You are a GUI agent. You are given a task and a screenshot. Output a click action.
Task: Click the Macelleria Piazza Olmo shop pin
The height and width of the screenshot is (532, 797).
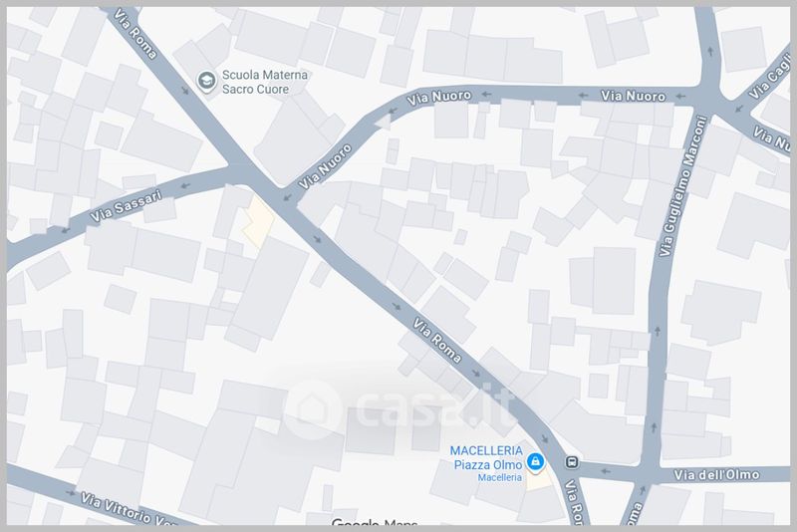click(x=535, y=462)
